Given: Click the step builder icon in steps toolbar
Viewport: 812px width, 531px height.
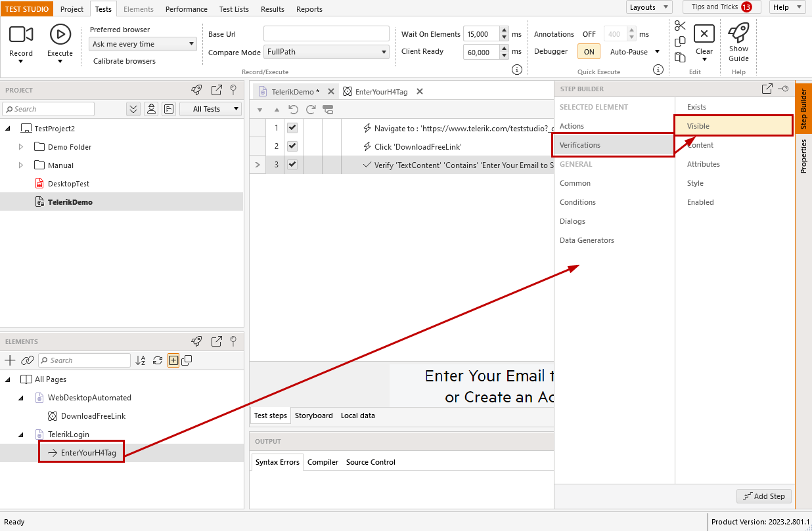Looking at the screenshot, I should coord(328,109).
